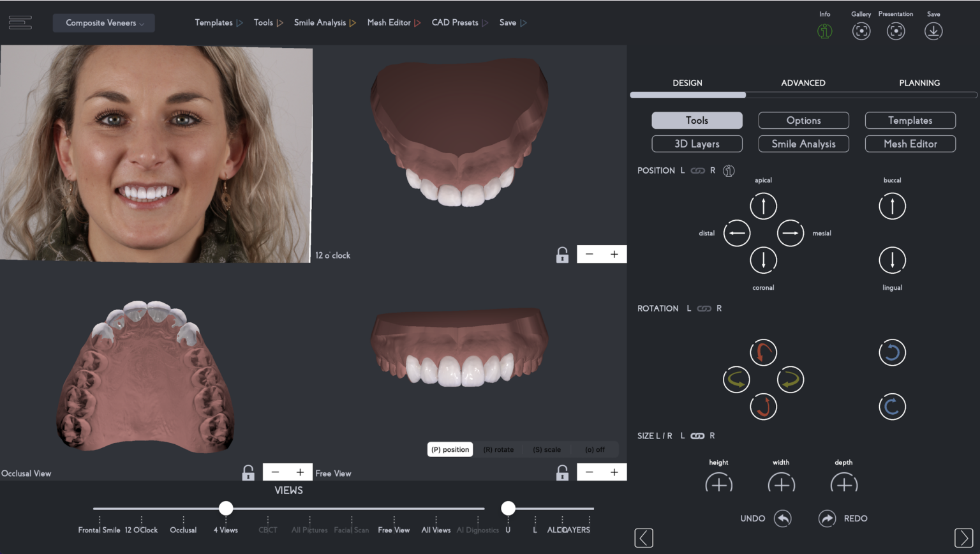Expand the Templates menu arrow
The image size is (980, 554).
pos(241,22)
